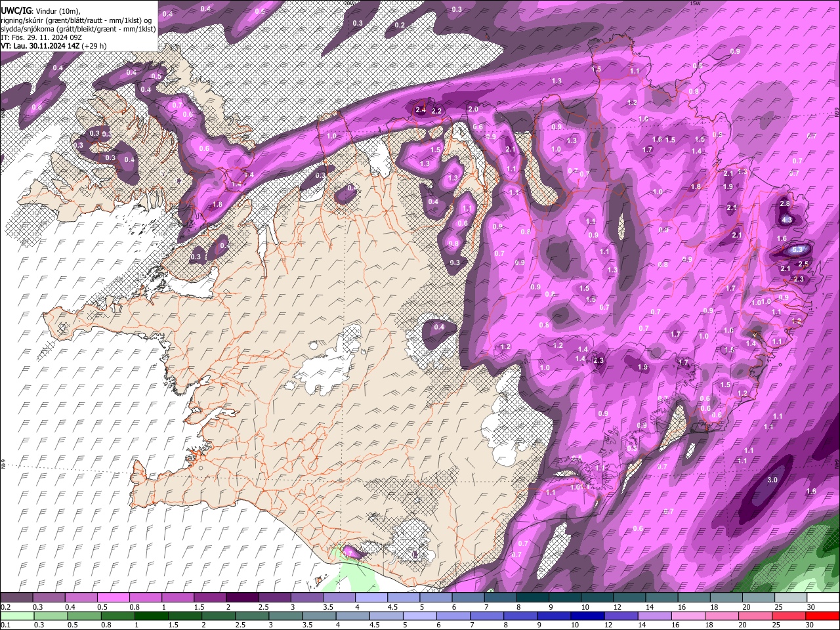Click the '3.0' value in the dark purple offshore area

pyautogui.click(x=772, y=480)
